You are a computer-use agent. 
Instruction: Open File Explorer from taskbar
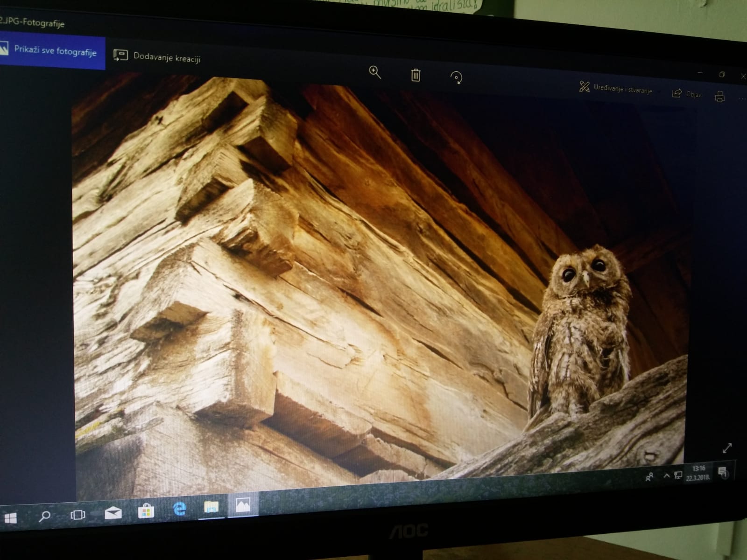tap(211, 507)
